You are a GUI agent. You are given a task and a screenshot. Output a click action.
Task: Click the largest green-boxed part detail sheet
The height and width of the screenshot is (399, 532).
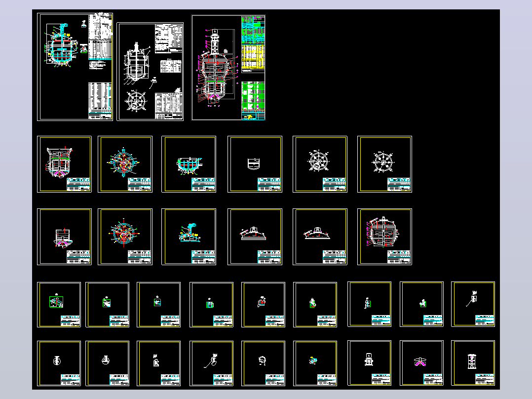point(59,305)
